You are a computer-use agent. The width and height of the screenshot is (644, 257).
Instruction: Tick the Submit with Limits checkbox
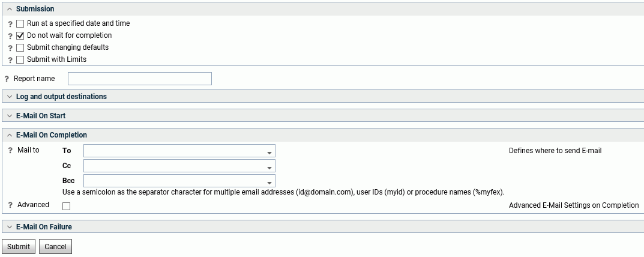point(20,59)
